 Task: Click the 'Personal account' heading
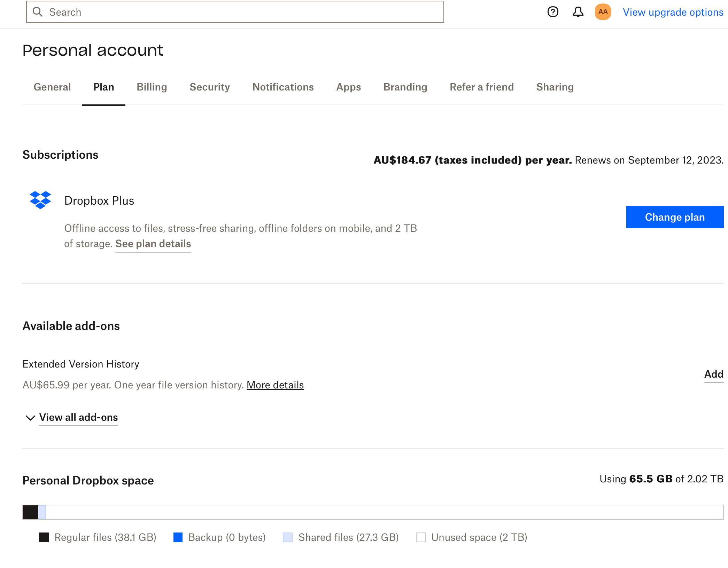[93, 50]
